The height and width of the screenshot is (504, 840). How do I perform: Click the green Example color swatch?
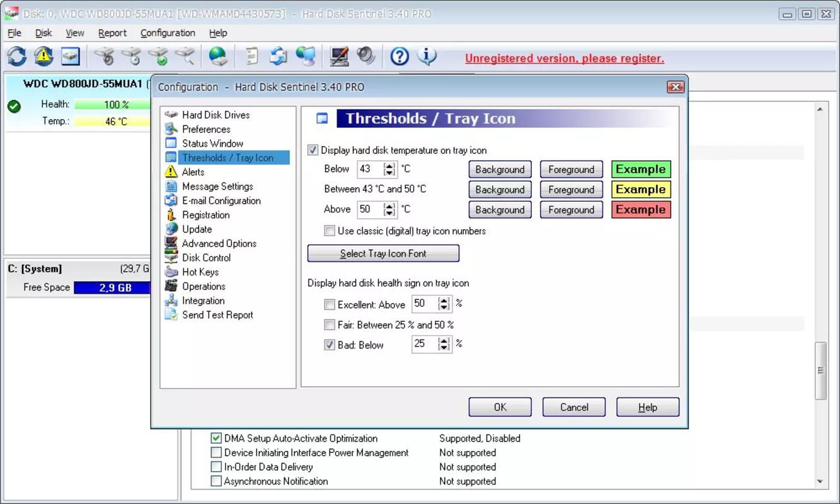[x=641, y=169]
